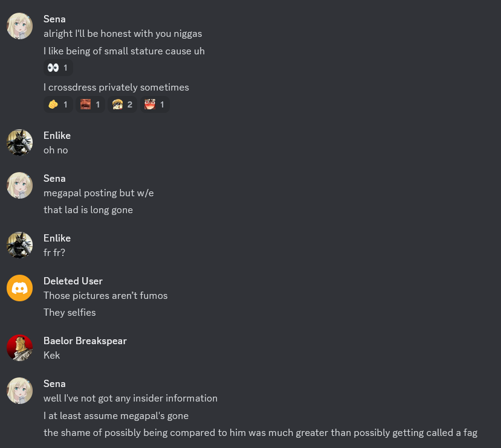Toggle the pointing hand emoji reaction
This screenshot has width=501, height=448.
click(58, 104)
